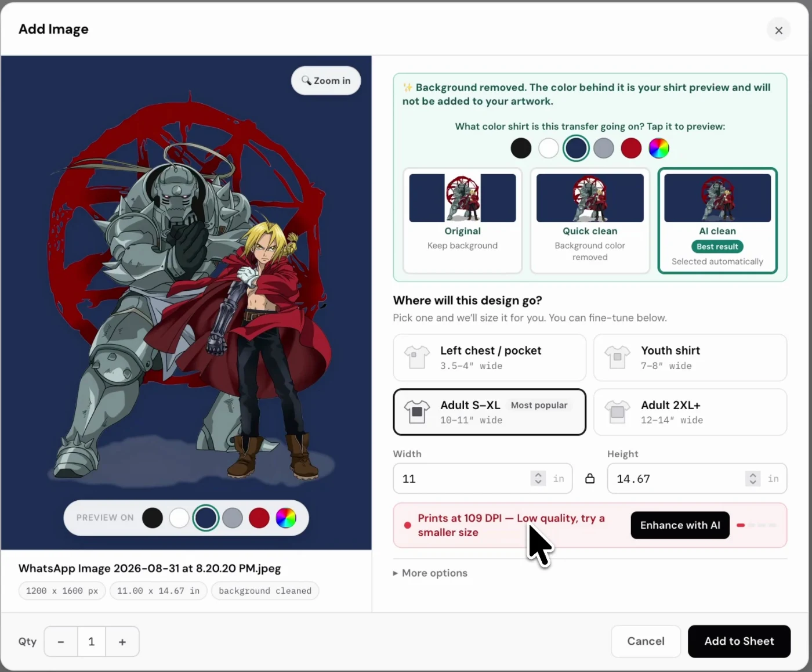Click the 'background cleaned' tag
812x672 pixels.
point(265,591)
